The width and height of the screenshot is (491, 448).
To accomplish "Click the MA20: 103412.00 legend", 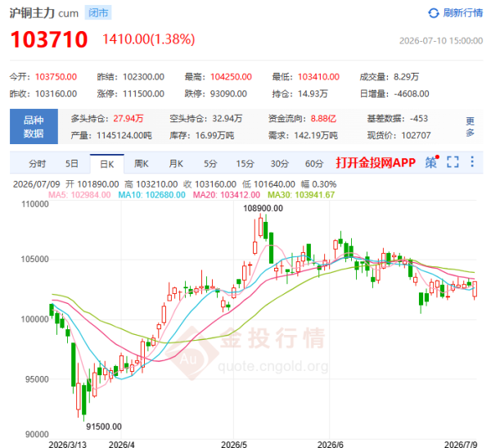I will [227, 195].
